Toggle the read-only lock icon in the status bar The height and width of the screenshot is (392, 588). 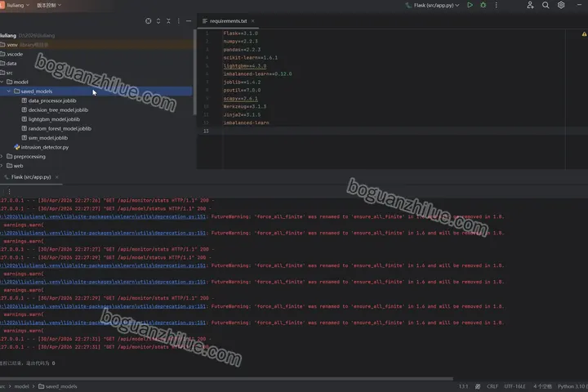(x=478, y=386)
